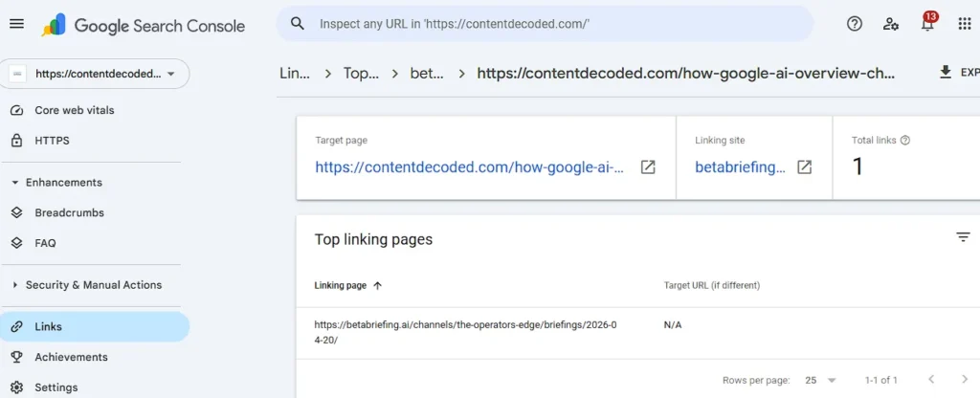
Task: Expand Security & Manual Actions section
Action: tap(87, 285)
